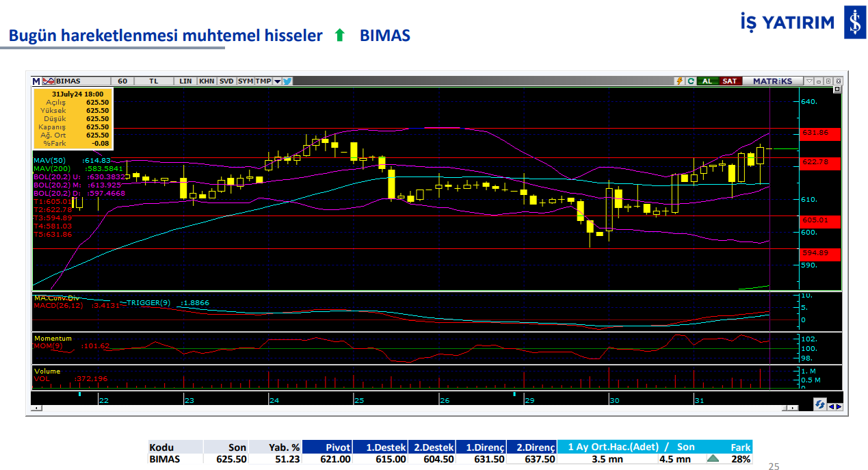Image resolution: width=868 pixels, height=470 pixels.
Task: Click the right blue arrow to scroll chart
Action: point(839,406)
